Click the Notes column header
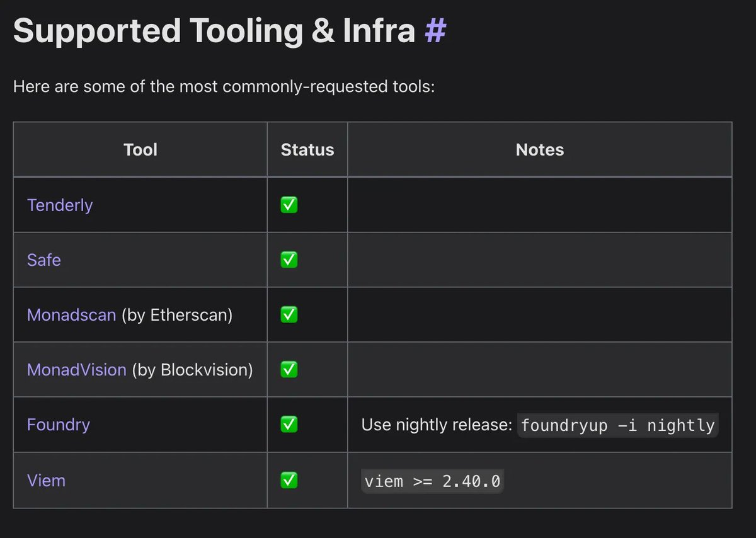The width and height of the screenshot is (756, 538). [540, 150]
